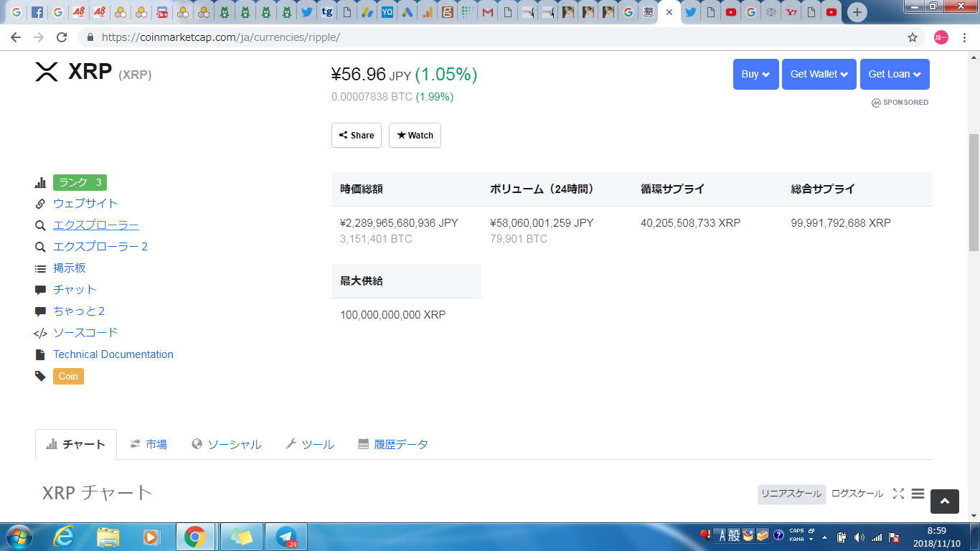Switch to 履歴データ tab
Image resolution: width=980 pixels, height=551 pixels.
[x=392, y=445]
